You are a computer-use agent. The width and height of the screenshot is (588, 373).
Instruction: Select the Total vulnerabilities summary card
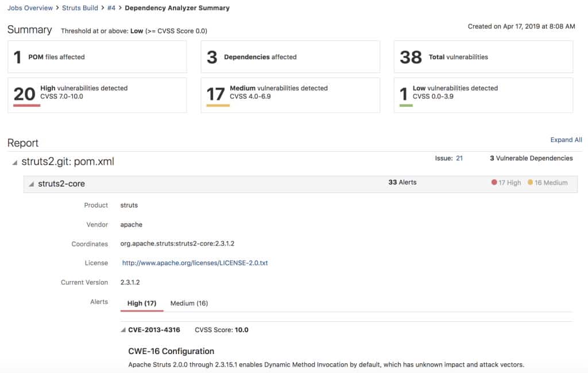[483, 57]
